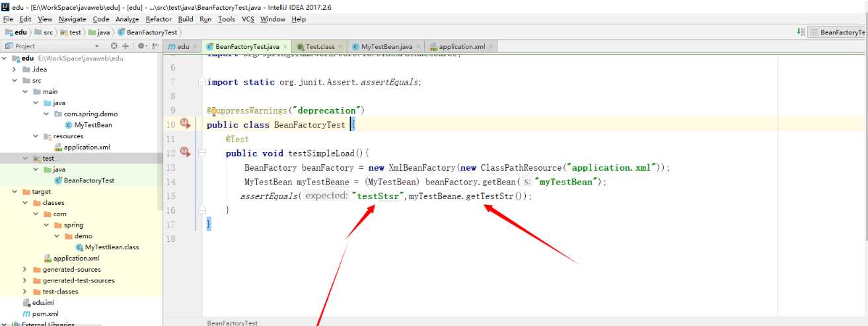This screenshot has height=326, width=868.
Task: Switch to the BeanFactoryTest.java editor tab
Action: point(246,46)
